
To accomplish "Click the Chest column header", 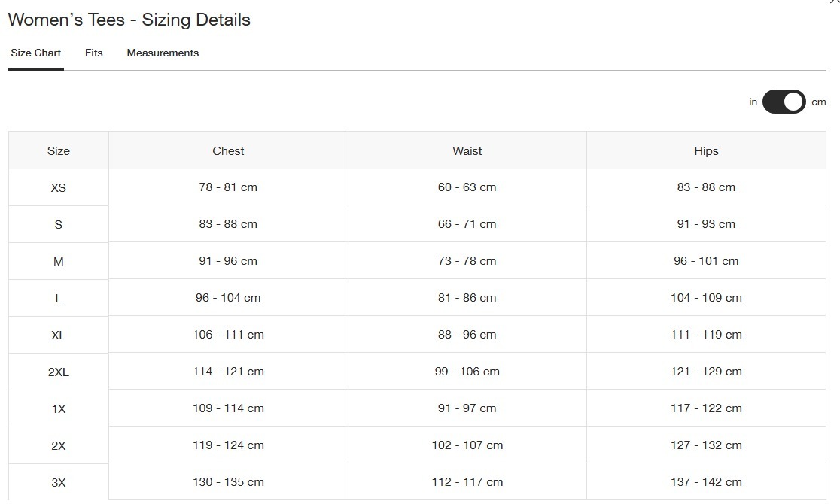I will pos(228,151).
